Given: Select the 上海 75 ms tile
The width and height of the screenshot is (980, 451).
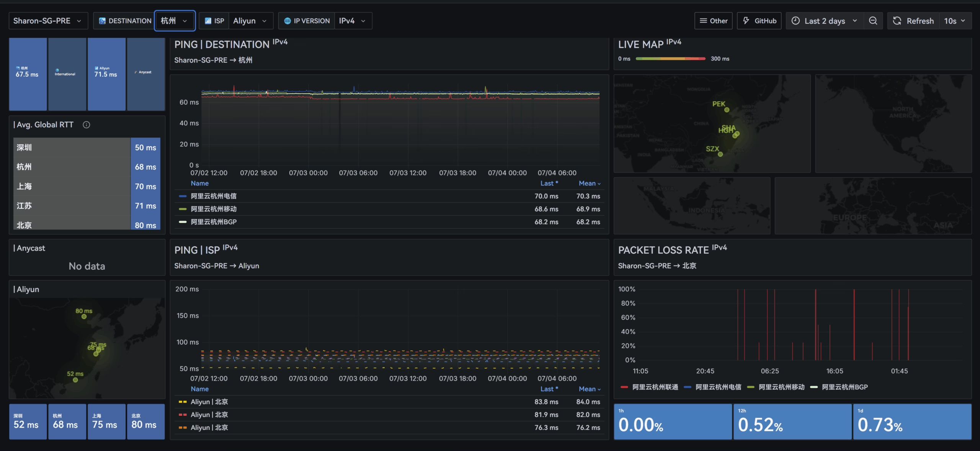Looking at the screenshot, I should pos(106,421).
